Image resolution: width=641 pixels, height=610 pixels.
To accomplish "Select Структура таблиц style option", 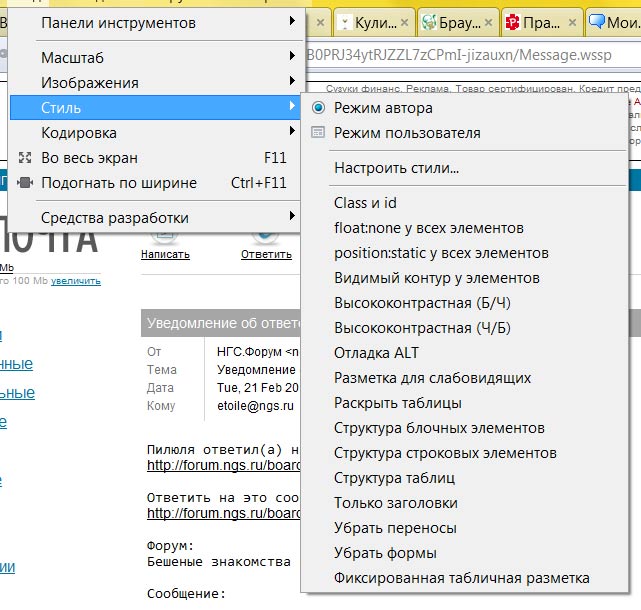I will pos(394,478).
